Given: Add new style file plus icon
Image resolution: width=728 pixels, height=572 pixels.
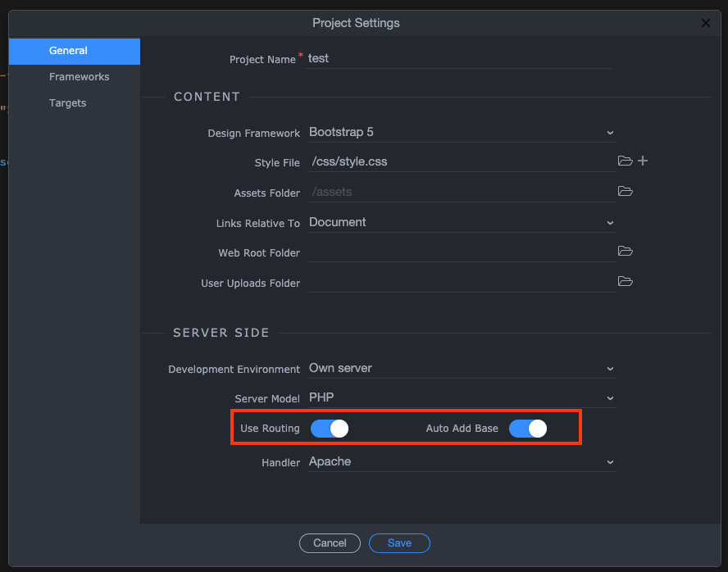Looking at the screenshot, I should click(643, 161).
